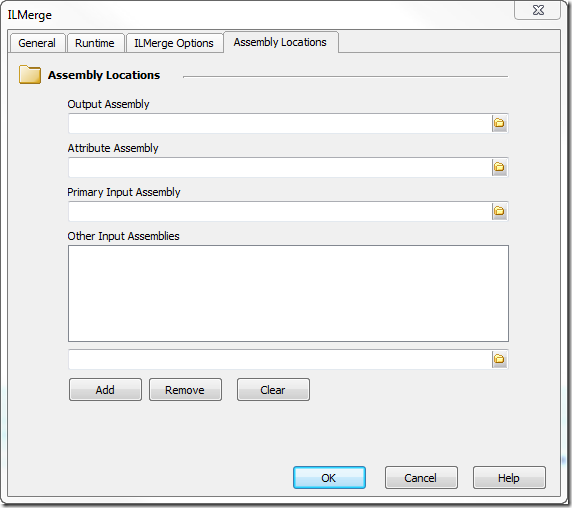
Task: Open the Runtime tab
Action: (x=95, y=43)
